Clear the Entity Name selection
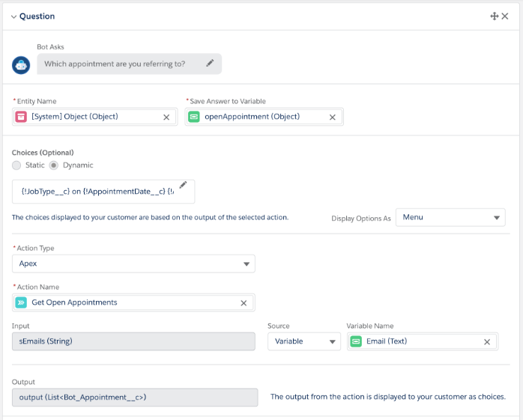Image resolution: width=523 pixels, height=420 pixels. coord(166,117)
